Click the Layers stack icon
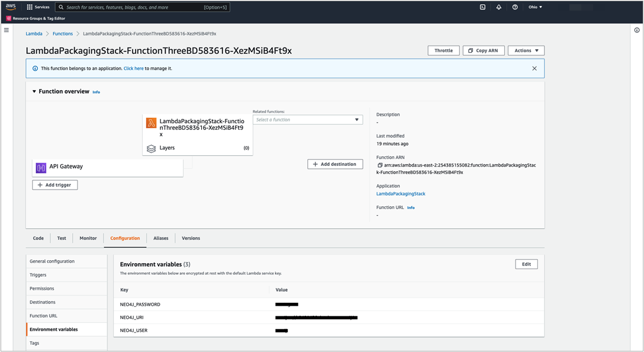This screenshot has height=352, width=644. pos(151,149)
